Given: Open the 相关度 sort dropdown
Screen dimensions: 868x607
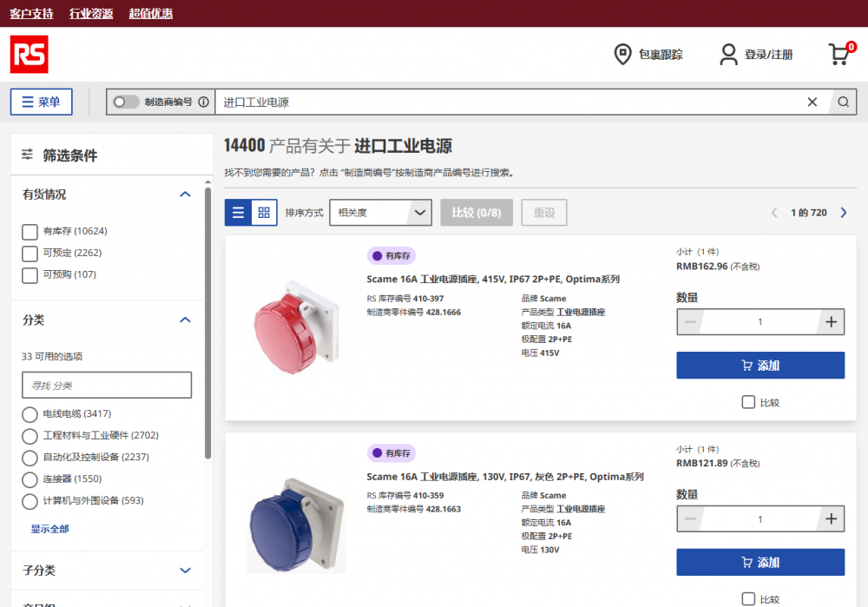Looking at the screenshot, I should pos(381,213).
